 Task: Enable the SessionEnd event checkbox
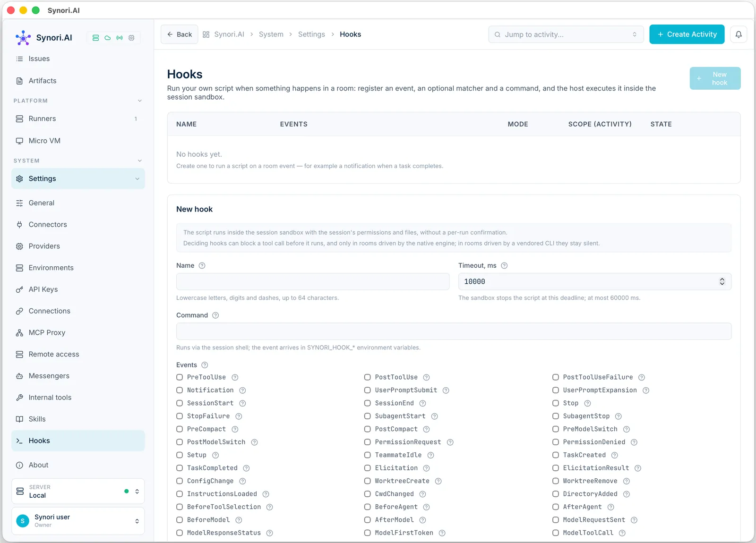[367, 403]
